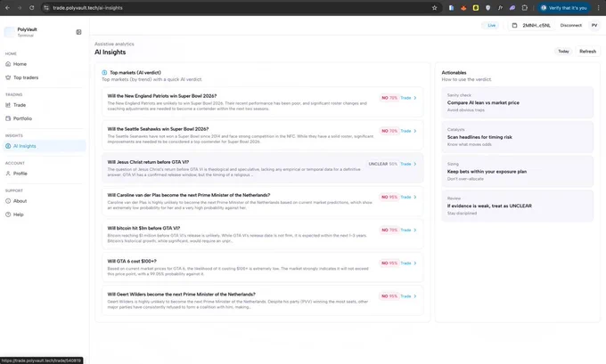This screenshot has width=606, height=364.
Task: Open AI Insights menu item
Action: [45, 146]
